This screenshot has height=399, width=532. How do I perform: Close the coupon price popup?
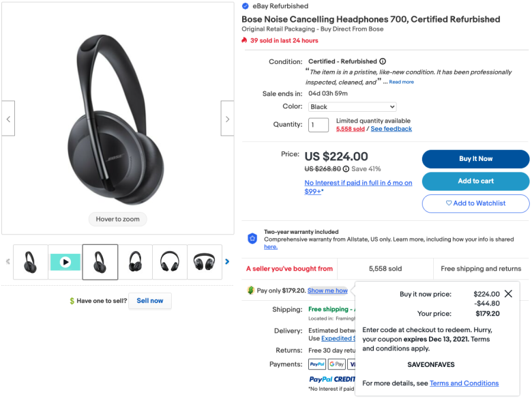[508, 294]
